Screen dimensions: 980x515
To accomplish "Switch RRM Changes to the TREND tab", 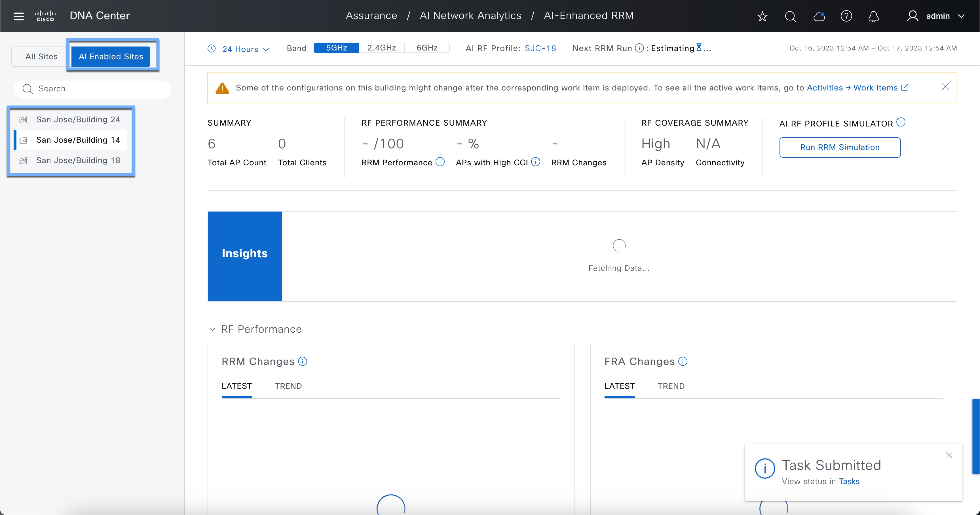I will [x=288, y=386].
